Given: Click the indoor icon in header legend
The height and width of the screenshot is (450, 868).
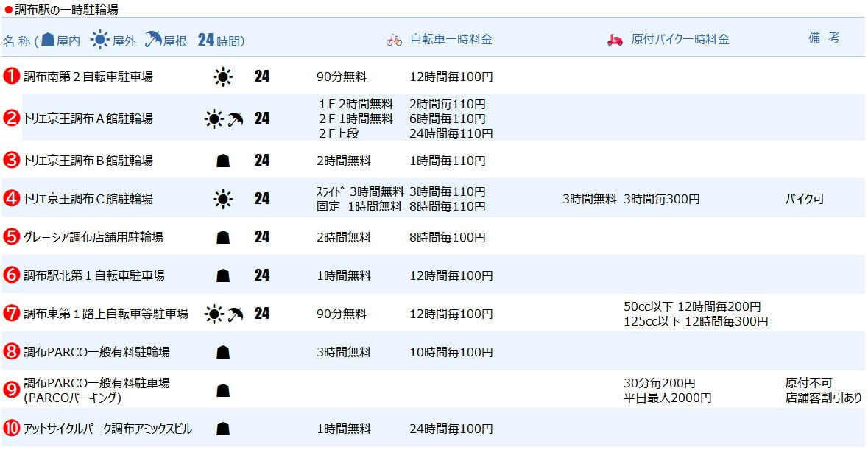Looking at the screenshot, I should click(x=48, y=39).
